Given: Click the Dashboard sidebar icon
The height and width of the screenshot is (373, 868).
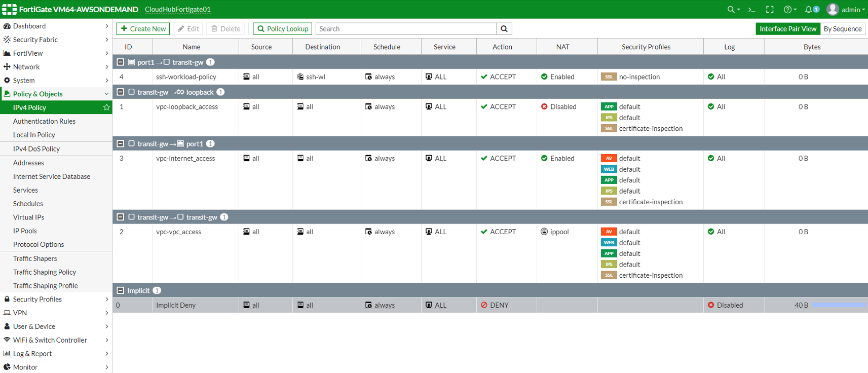Looking at the screenshot, I should click(x=7, y=26).
